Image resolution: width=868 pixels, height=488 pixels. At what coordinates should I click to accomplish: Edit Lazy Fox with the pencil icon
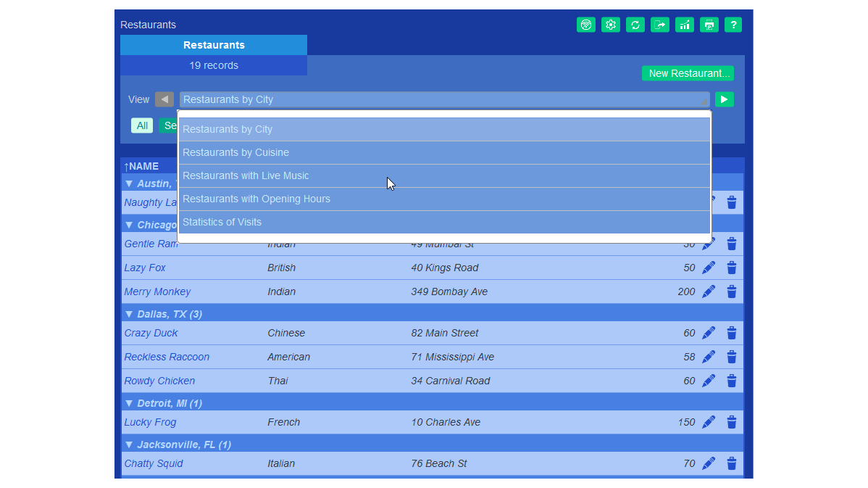(x=709, y=267)
